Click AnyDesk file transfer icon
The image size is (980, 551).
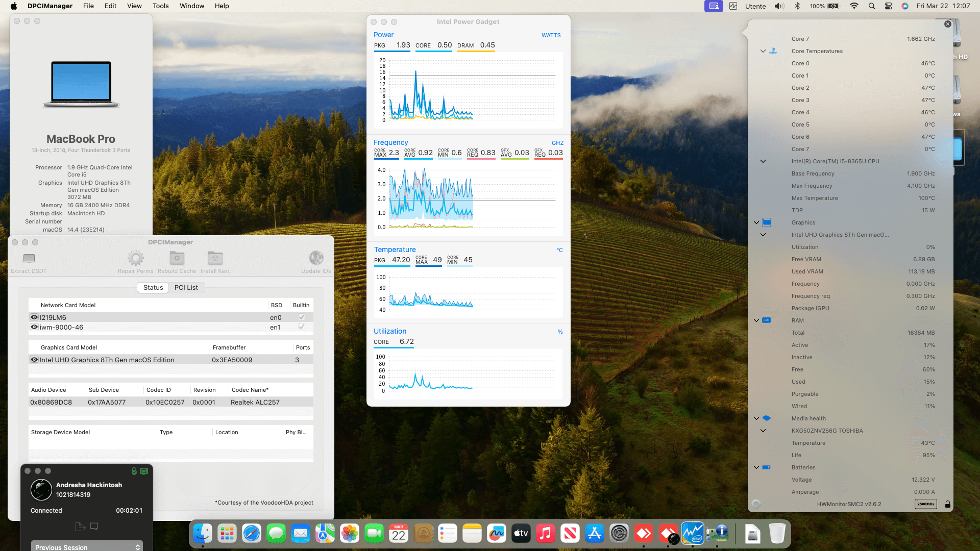[x=80, y=527]
